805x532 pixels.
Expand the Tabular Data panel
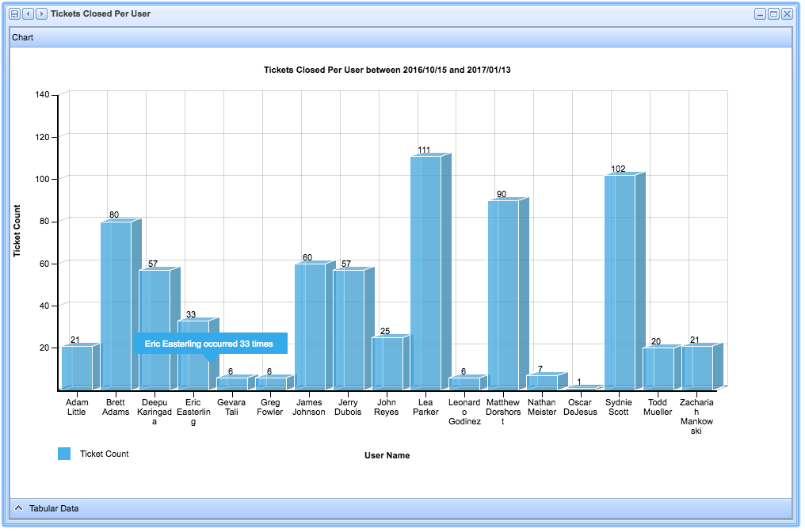[x=18, y=508]
